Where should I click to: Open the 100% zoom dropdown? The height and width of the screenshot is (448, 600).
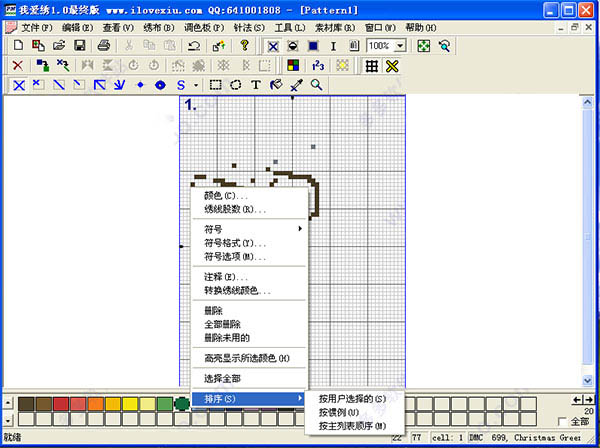coord(400,46)
